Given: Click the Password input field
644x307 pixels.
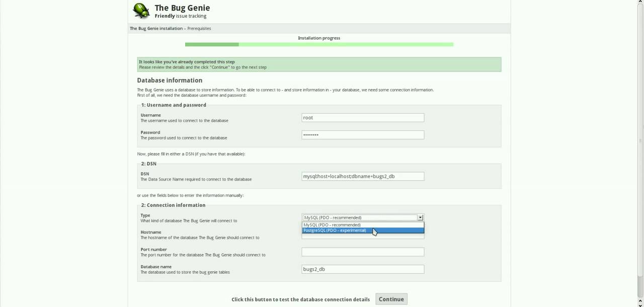Looking at the screenshot, I should 363,135.
